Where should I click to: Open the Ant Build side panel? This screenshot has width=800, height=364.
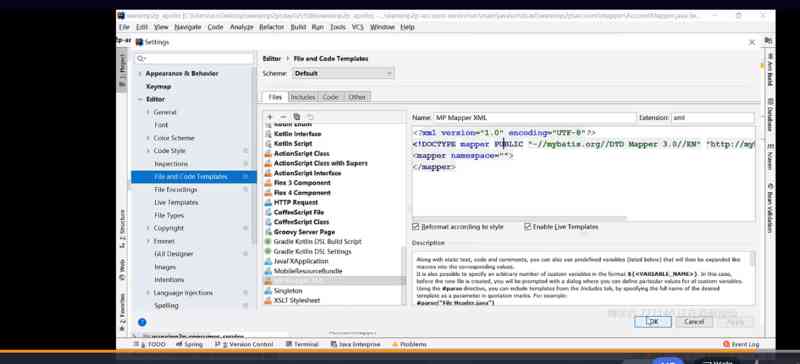770,69
